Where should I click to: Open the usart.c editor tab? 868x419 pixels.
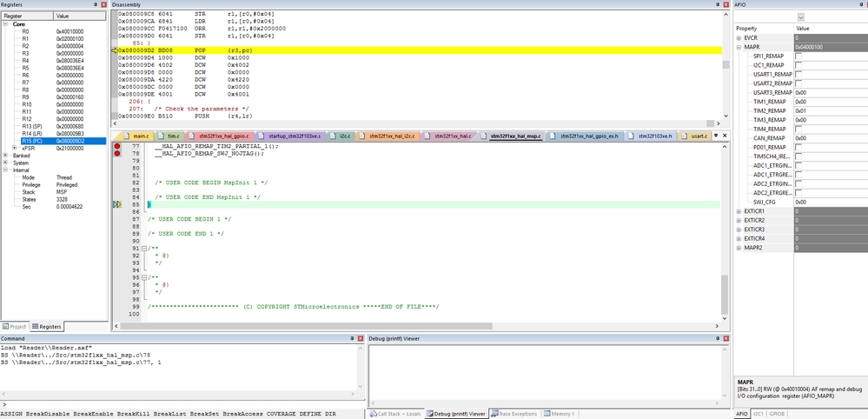point(695,136)
